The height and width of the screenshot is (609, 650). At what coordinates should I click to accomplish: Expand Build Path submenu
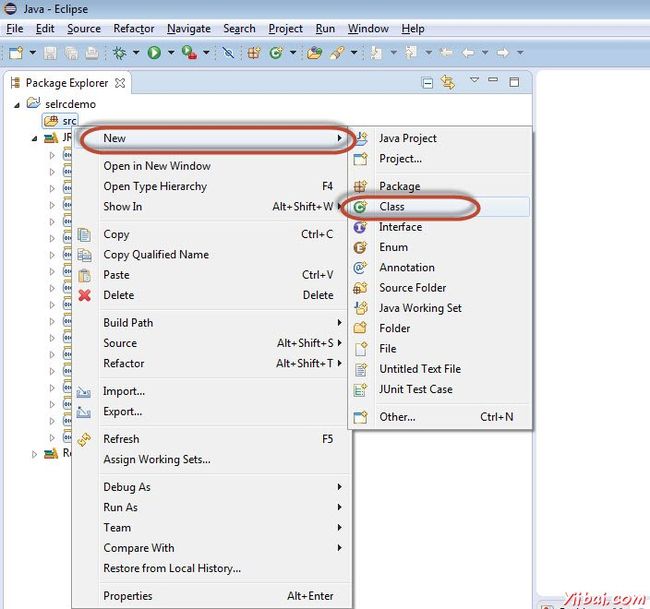[x=212, y=323]
